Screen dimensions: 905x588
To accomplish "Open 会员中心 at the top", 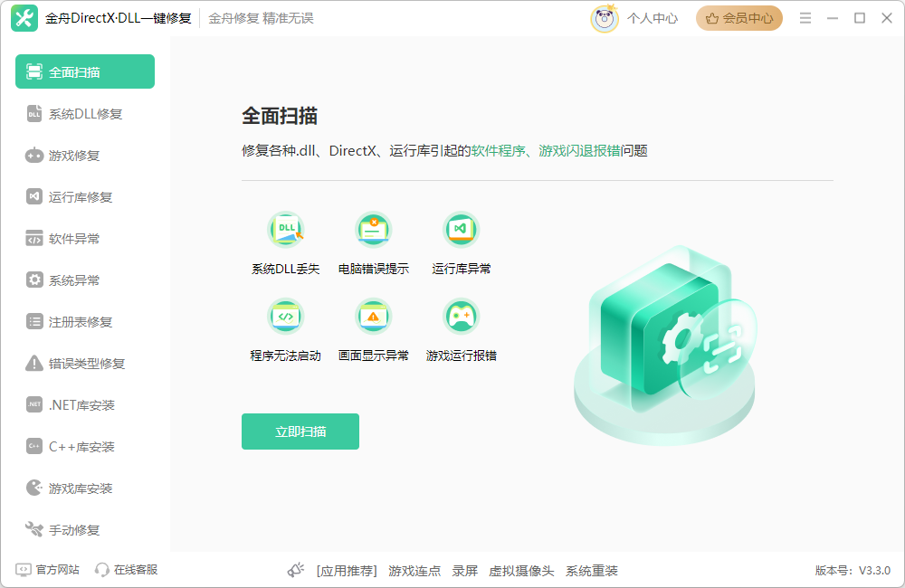I will pos(738,17).
